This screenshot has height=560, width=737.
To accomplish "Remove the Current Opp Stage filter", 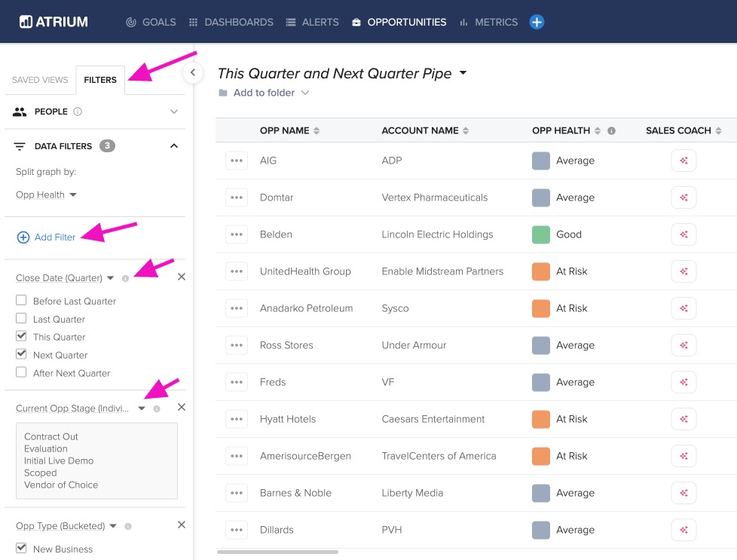I will point(182,407).
